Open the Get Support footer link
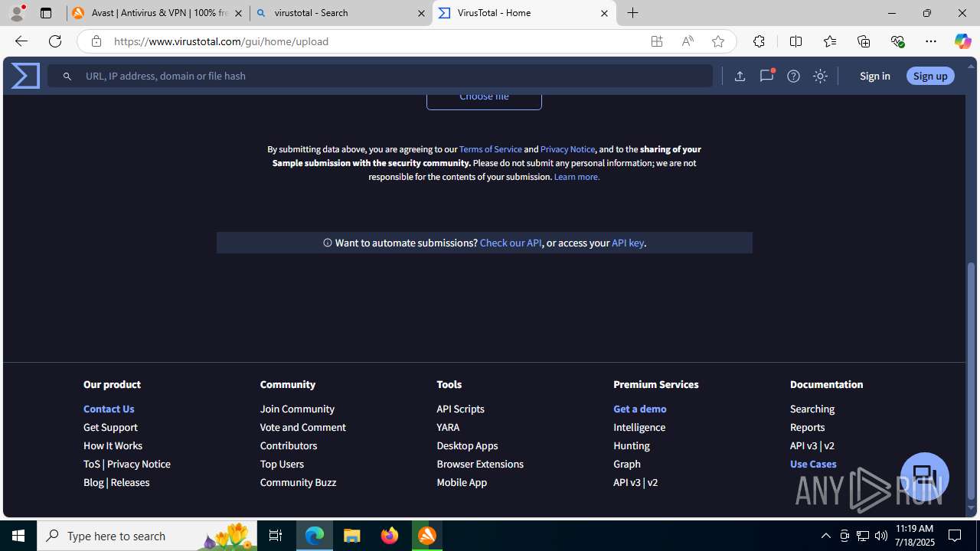Viewport: 980px width, 551px height. (x=110, y=427)
